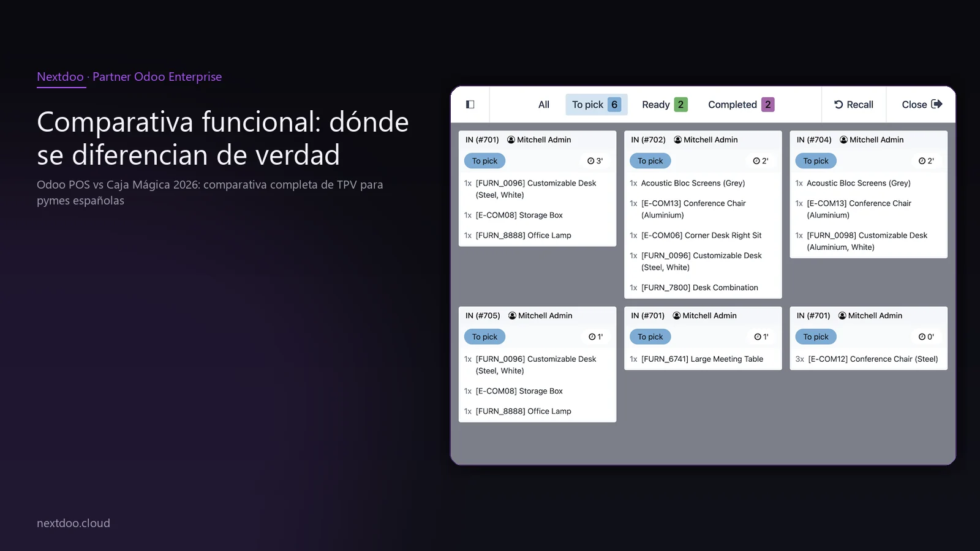Screen dimensions: 980x551
Task: Mark Office Lamp in order #705
Action: 537,411
